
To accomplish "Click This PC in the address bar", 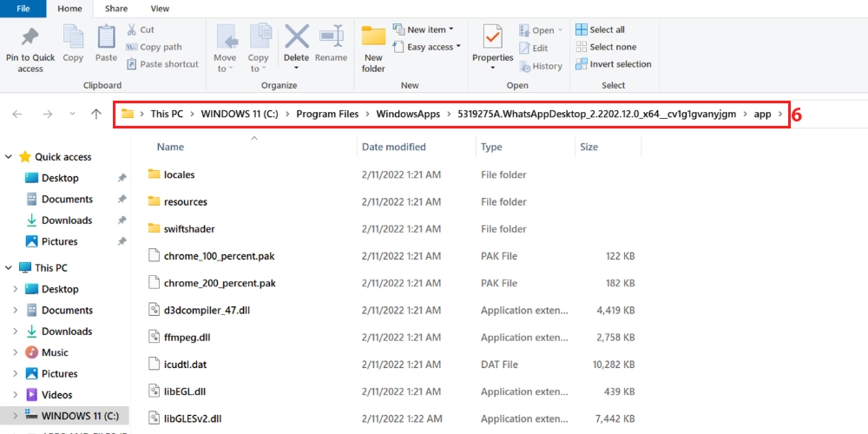I will click(167, 114).
